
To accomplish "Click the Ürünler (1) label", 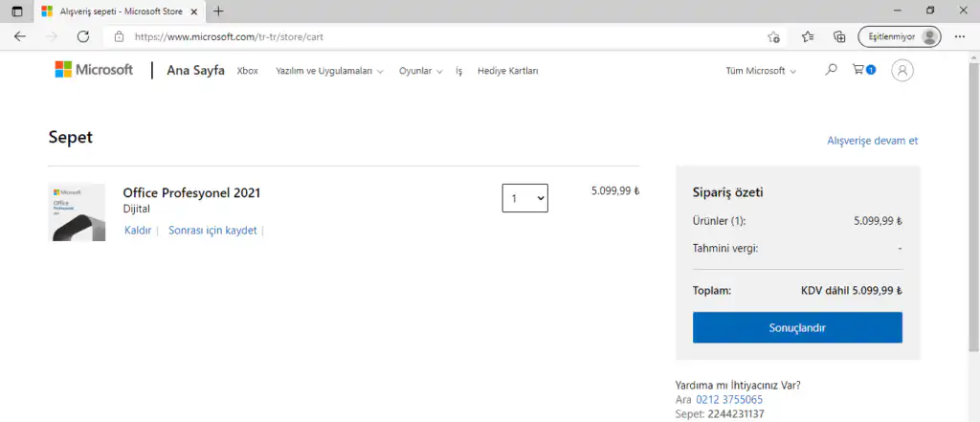I will tap(719, 221).
